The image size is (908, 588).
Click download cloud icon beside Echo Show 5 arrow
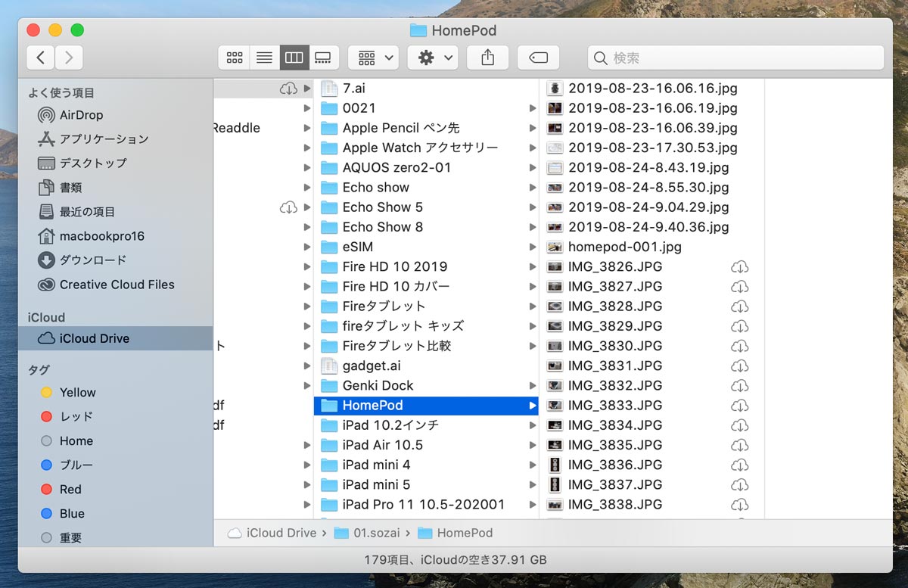(x=288, y=207)
